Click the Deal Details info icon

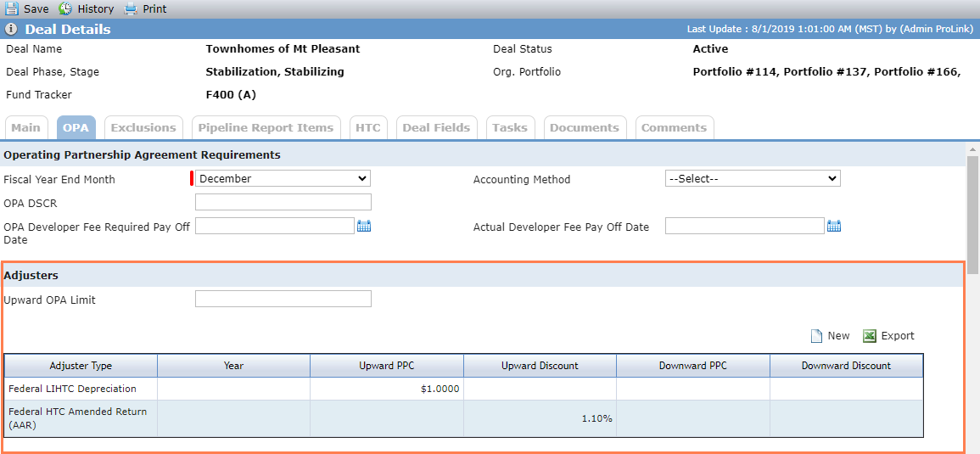coord(11,30)
